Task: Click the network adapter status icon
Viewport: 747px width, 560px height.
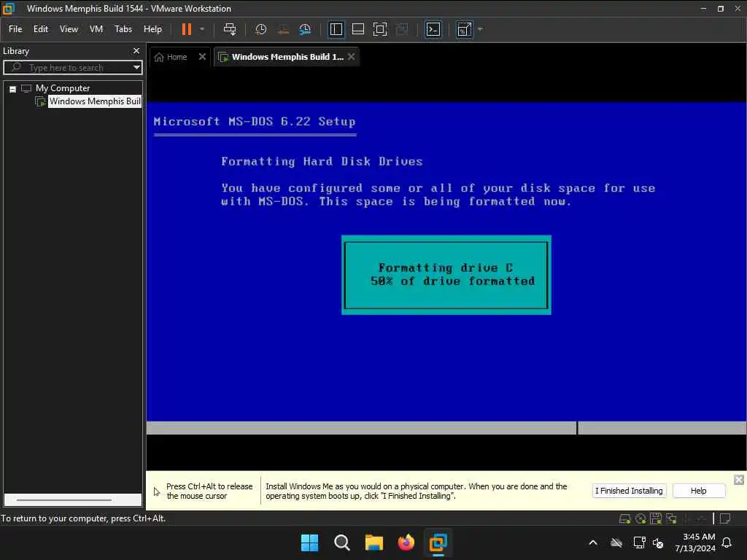Action: 671,518
